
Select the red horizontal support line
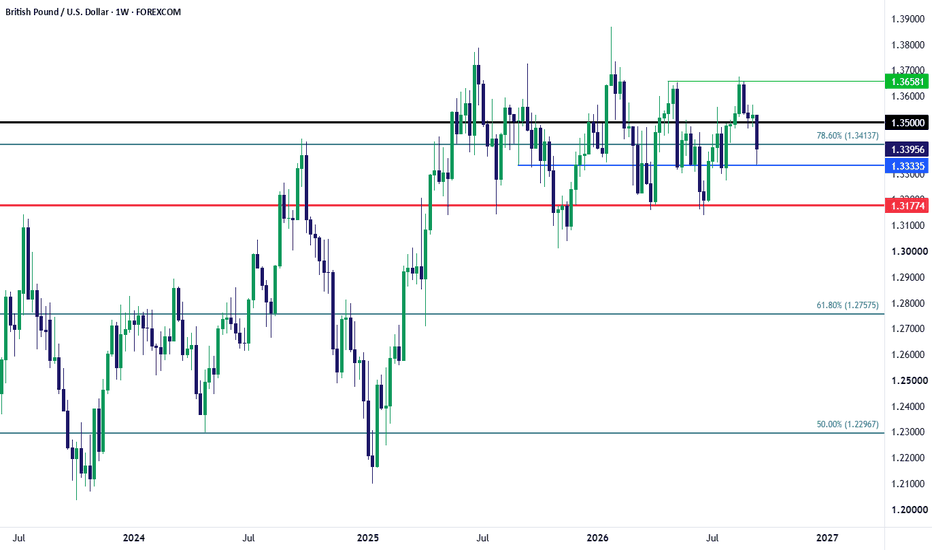pyautogui.click(x=442, y=206)
